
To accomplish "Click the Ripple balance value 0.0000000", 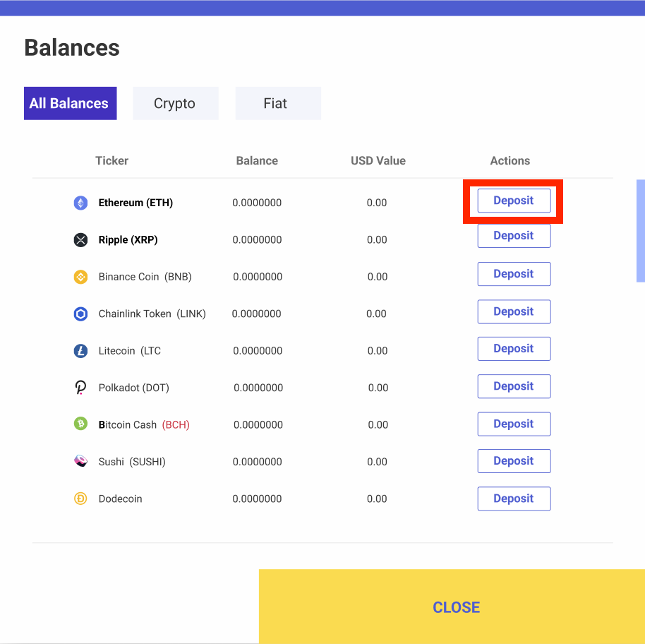I will pos(257,240).
